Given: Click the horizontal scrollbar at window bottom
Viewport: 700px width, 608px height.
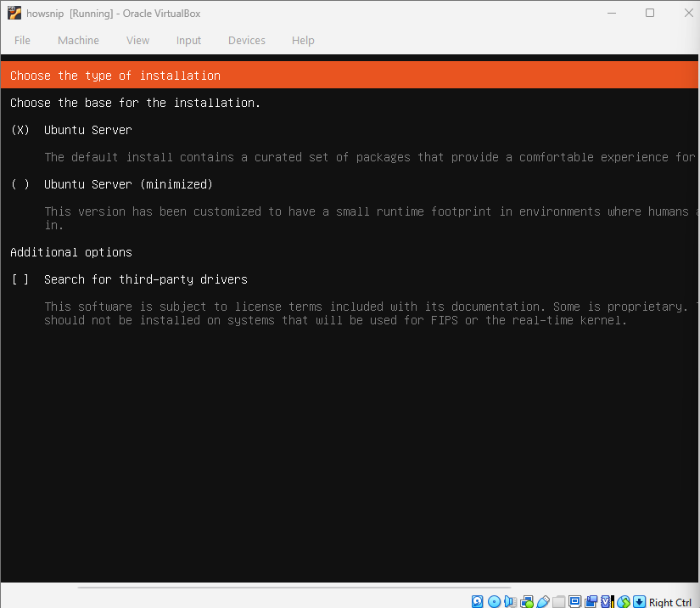Looking at the screenshot, I should pyautogui.click(x=294, y=588).
